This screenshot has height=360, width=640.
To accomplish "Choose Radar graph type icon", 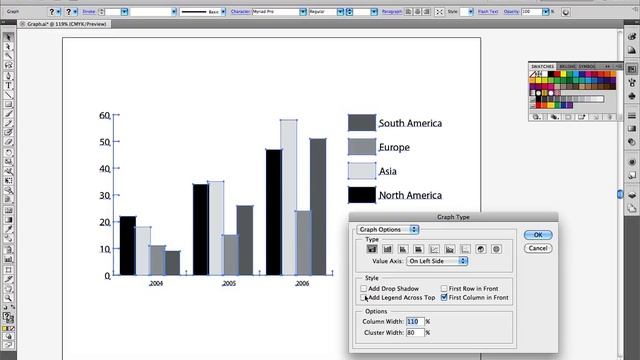I will point(496,249).
